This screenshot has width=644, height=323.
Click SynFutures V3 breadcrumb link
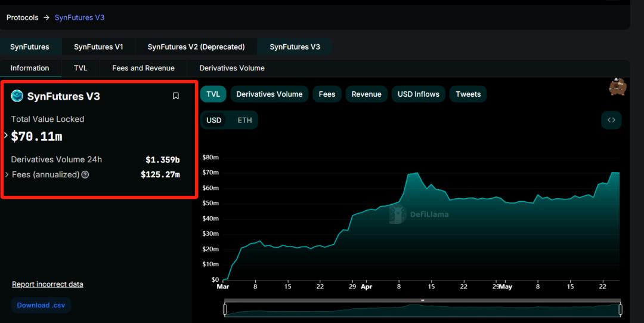click(80, 18)
